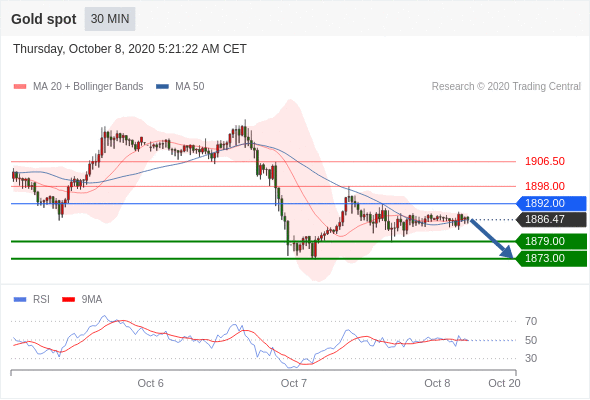Click the 9MA red legend swatch
The height and width of the screenshot is (400, 590).
68,300
